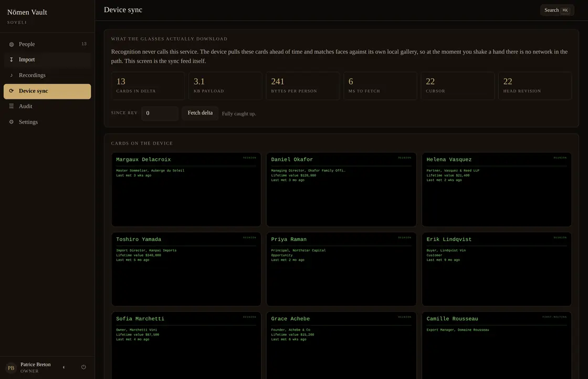Open the Daniel Okafor card
Viewport: 588px width, 379px height.
[x=341, y=189]
